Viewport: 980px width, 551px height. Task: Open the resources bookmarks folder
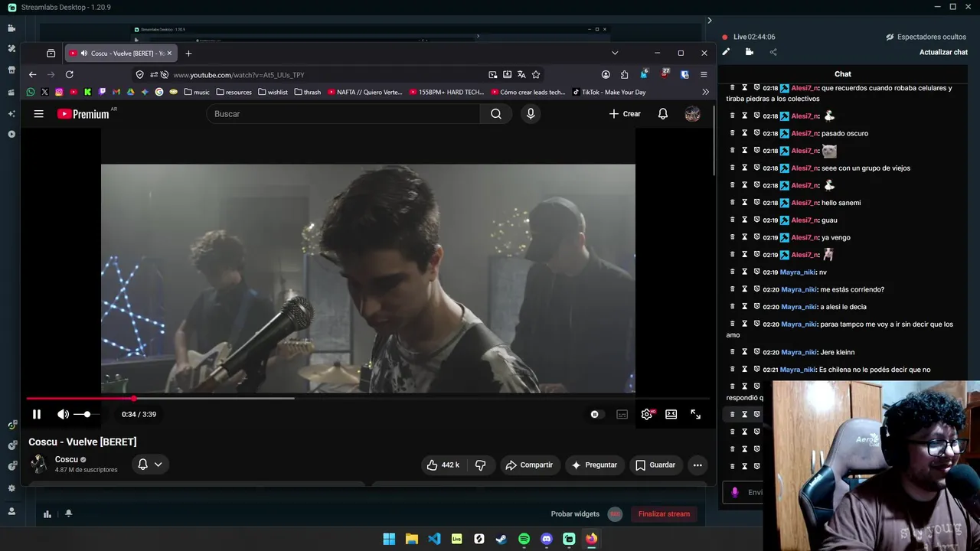[x=234, y=92]
